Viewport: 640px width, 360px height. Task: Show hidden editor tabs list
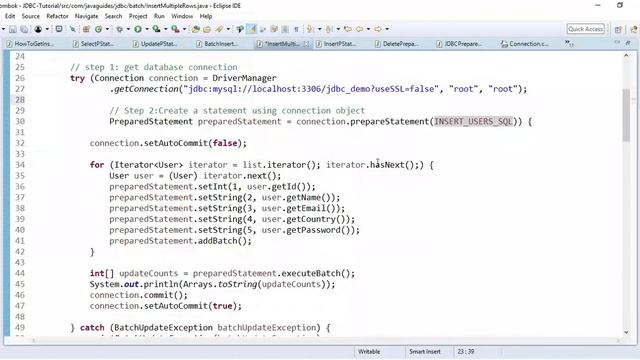[569, 43]
